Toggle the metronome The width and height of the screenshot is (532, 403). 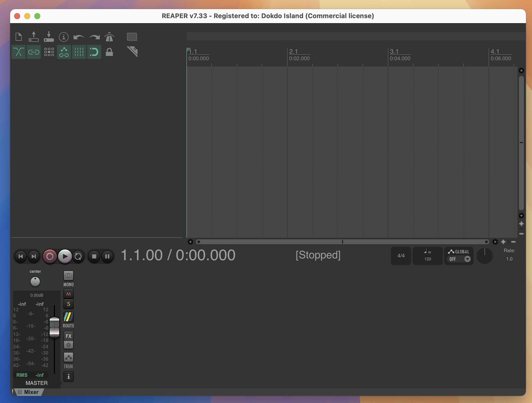point(109,37)
